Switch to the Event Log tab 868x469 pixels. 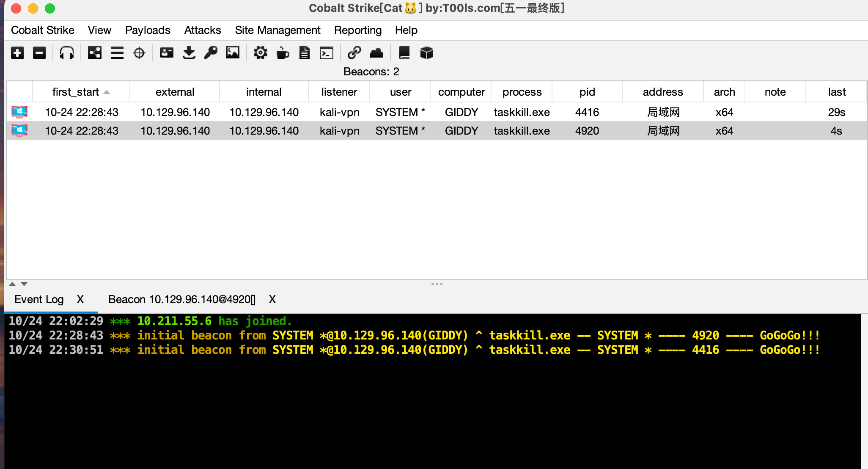pos(39,299)
